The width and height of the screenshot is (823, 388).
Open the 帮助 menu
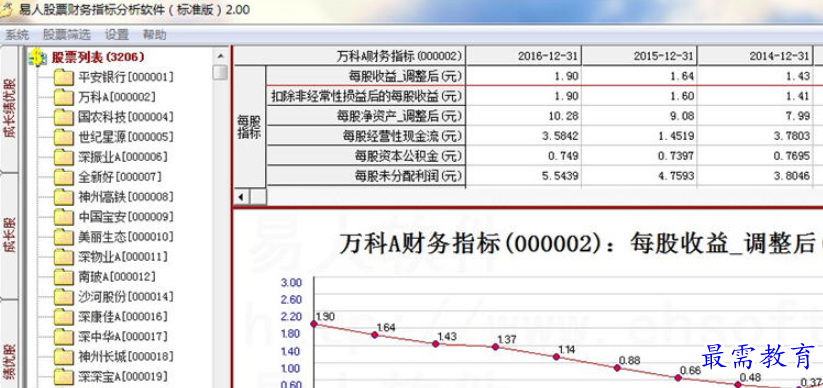pos(154,35)
